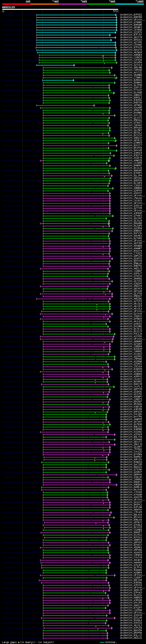Click the cyan ~100% identity legend segment
The width and height of the screenshot is (146, 644).
tap(130, 4)
